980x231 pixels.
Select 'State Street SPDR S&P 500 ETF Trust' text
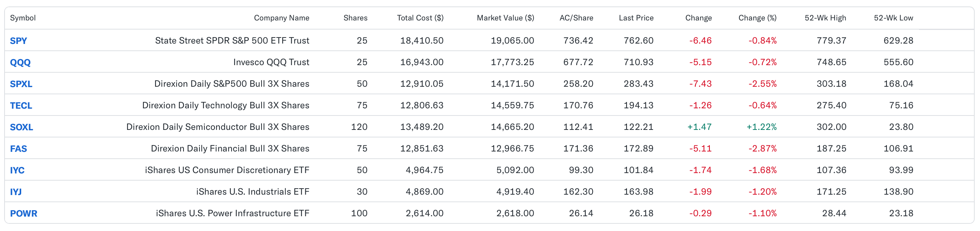tap(232, 41)
